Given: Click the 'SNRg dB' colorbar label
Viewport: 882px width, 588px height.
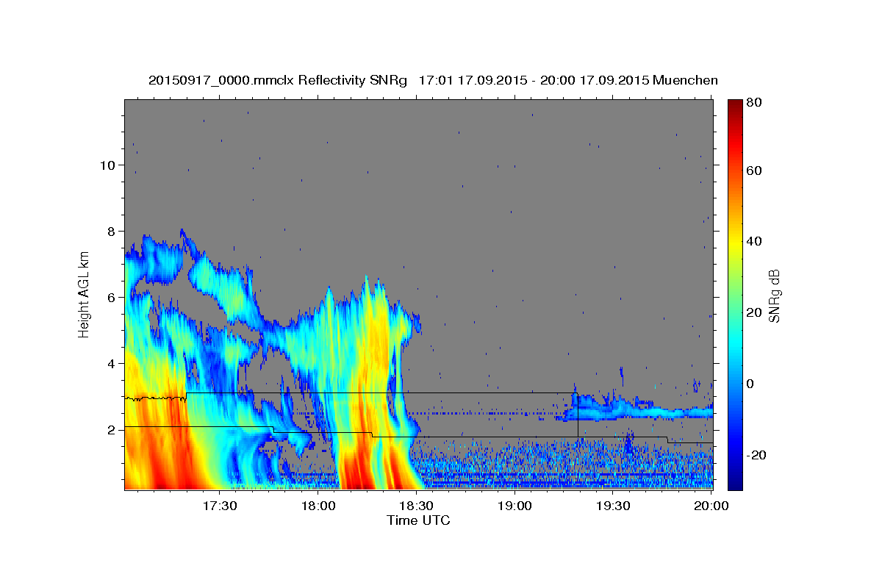Looking at the screenshot, I should coord(774,295).
